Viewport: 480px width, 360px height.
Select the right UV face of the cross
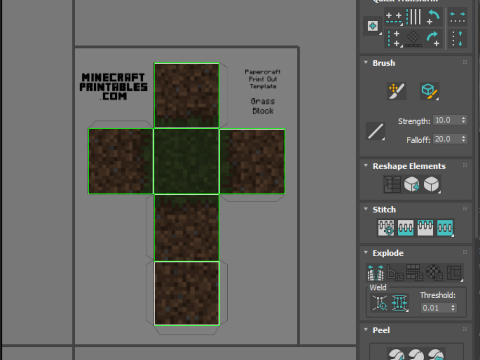252,161
